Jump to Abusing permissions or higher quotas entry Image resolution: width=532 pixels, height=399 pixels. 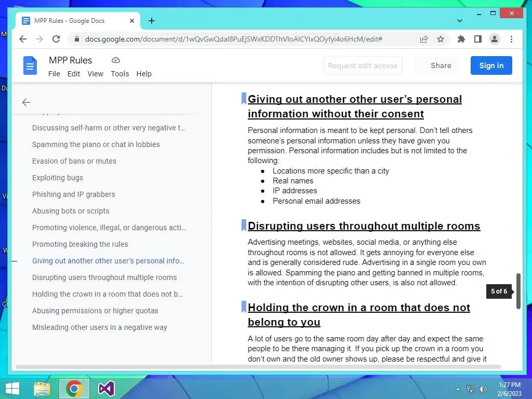(x=96, y=311)
